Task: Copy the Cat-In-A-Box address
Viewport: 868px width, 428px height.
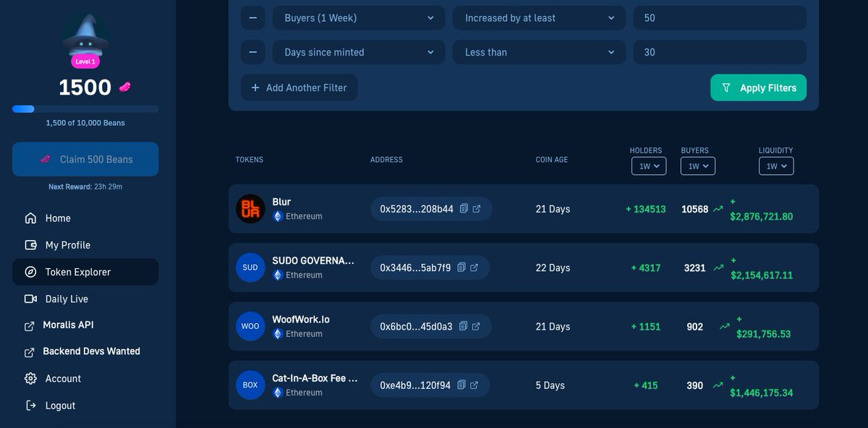Action: 461,385
